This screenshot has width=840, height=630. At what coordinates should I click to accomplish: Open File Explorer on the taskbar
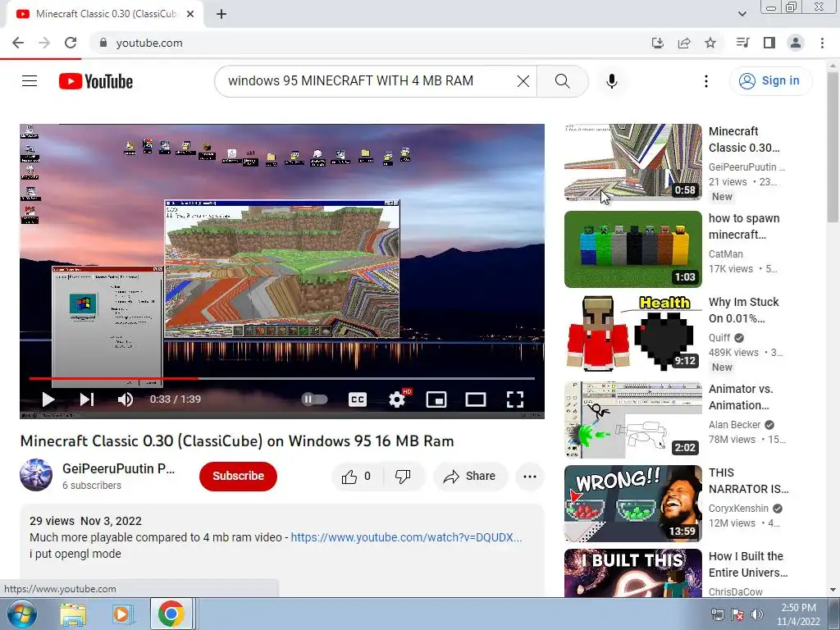click(x=73, y=614)
